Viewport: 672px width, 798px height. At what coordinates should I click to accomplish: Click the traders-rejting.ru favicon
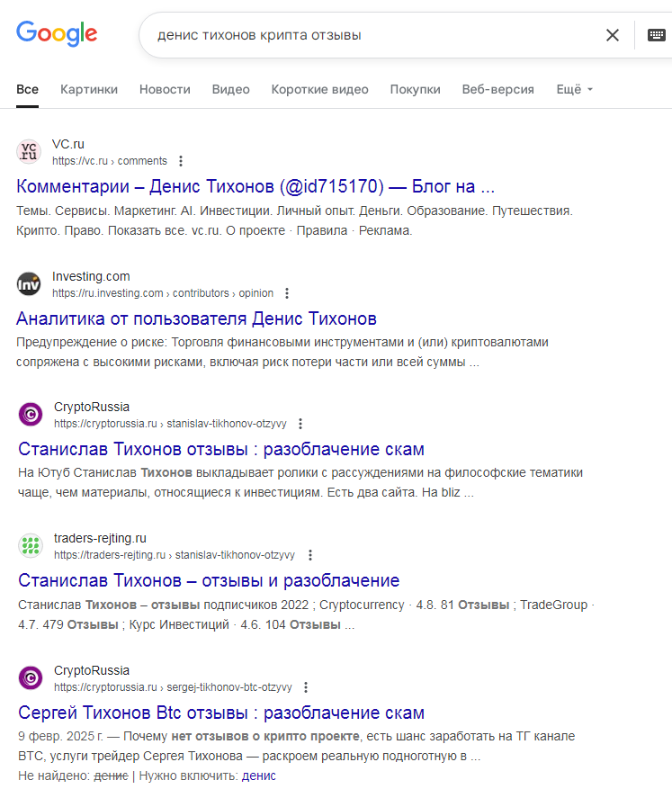[x=31, y=546]
